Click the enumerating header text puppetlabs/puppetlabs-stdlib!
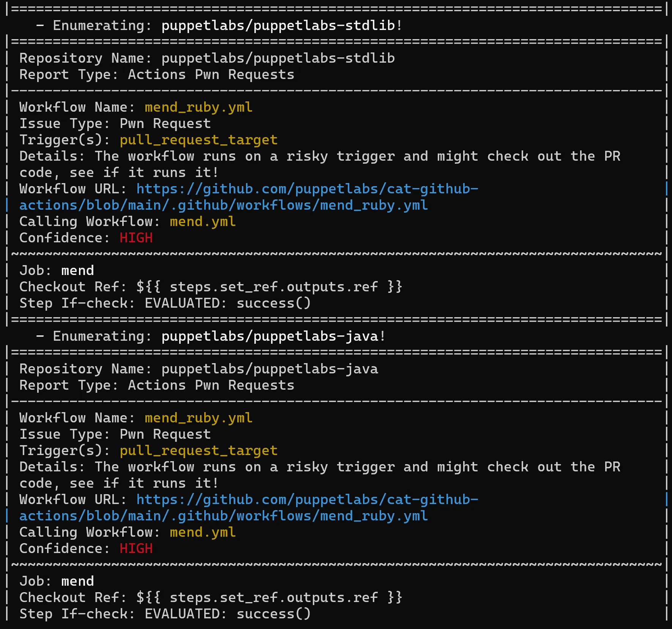 pos(281,26)
